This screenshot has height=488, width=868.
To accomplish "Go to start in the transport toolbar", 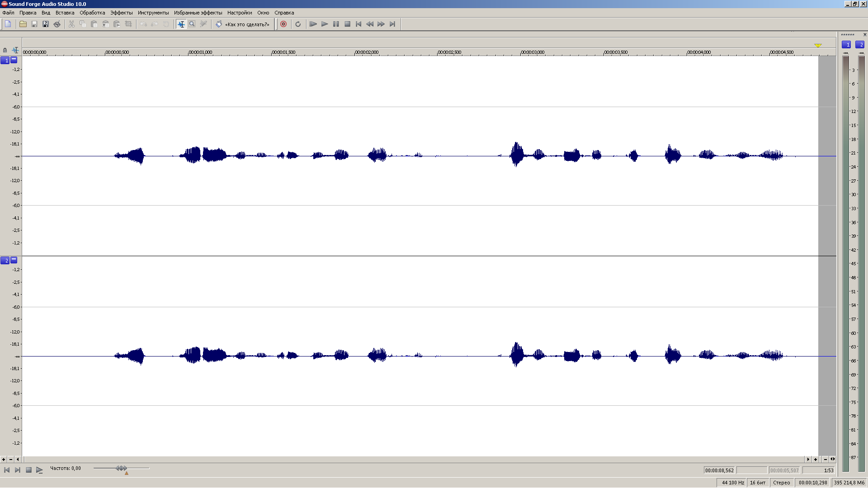I will point(359,24).
